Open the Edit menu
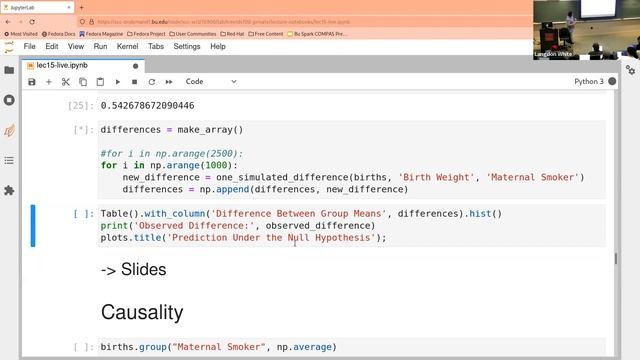 tap(51, 47)
